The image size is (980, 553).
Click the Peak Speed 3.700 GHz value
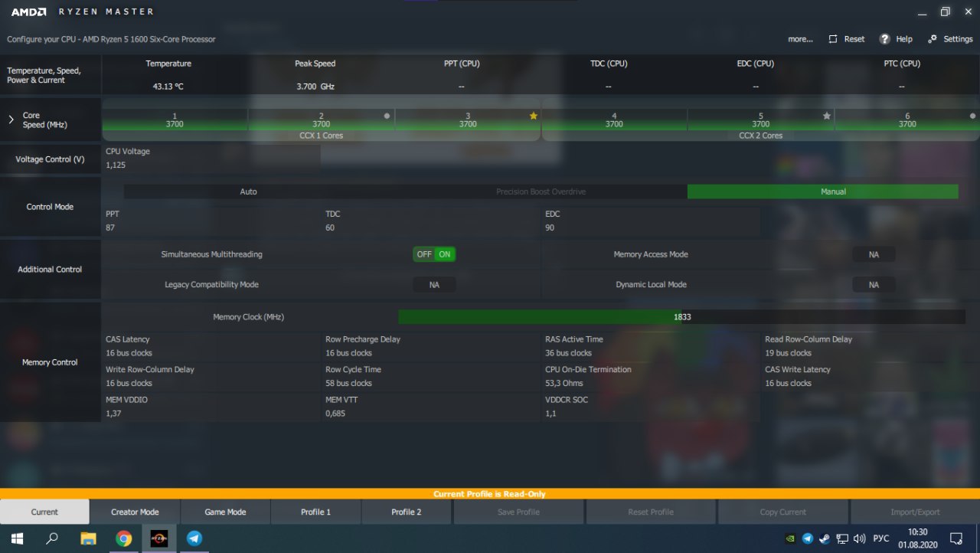pos(315,87)
